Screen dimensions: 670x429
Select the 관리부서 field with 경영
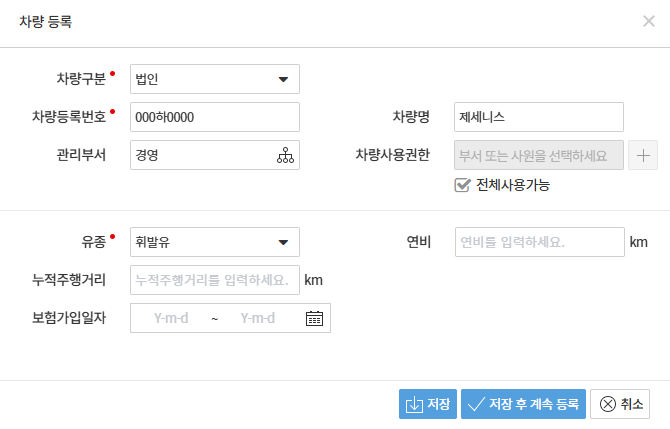pos(202,156)
